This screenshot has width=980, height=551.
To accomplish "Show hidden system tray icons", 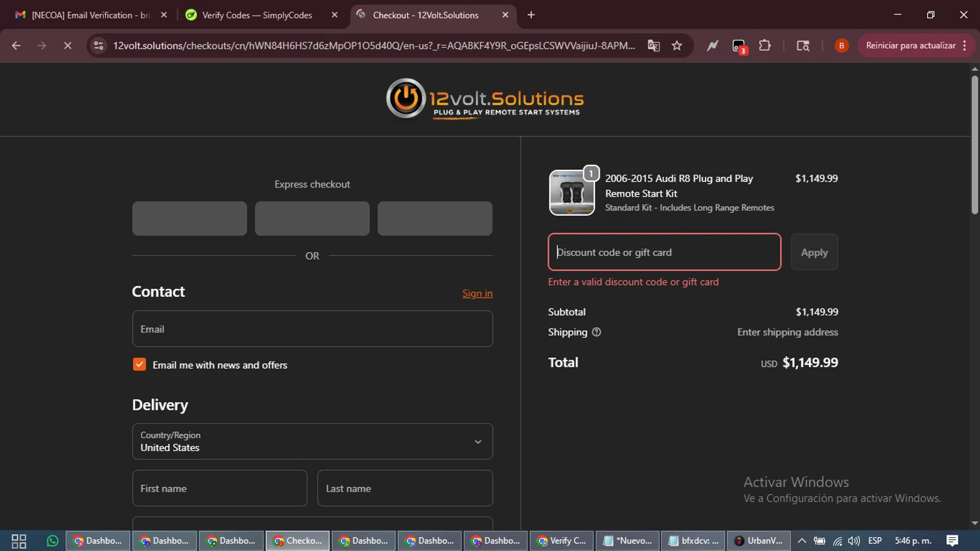I will [802, 541].
